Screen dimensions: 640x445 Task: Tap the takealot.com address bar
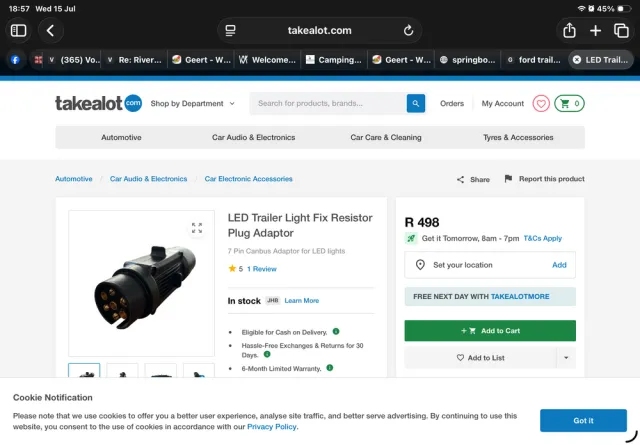[x=319, y=31]
